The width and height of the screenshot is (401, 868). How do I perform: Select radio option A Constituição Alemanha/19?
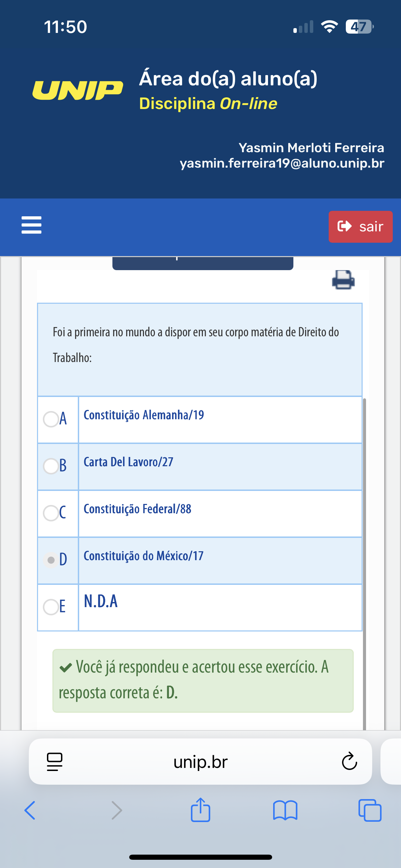[51, 419]
